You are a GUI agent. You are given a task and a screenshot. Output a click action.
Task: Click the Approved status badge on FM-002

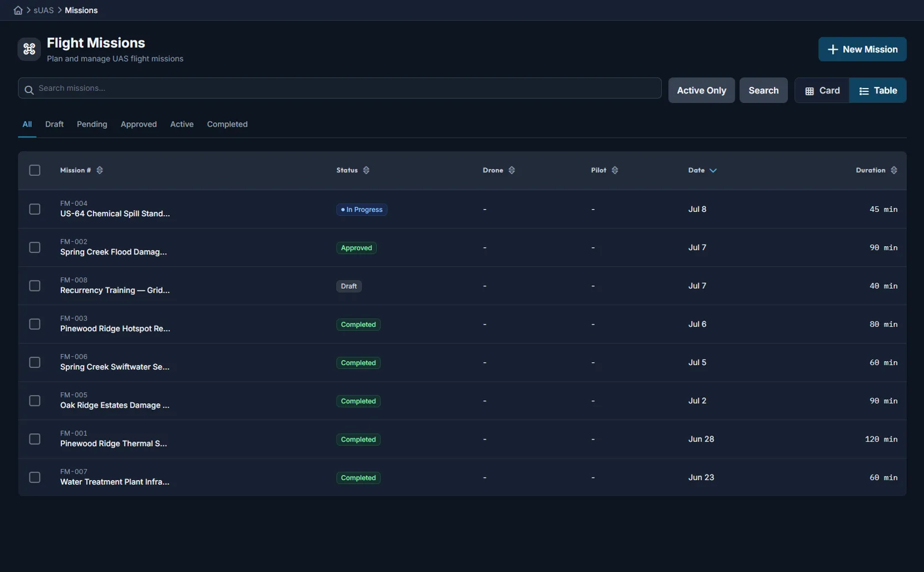(356, 248)
